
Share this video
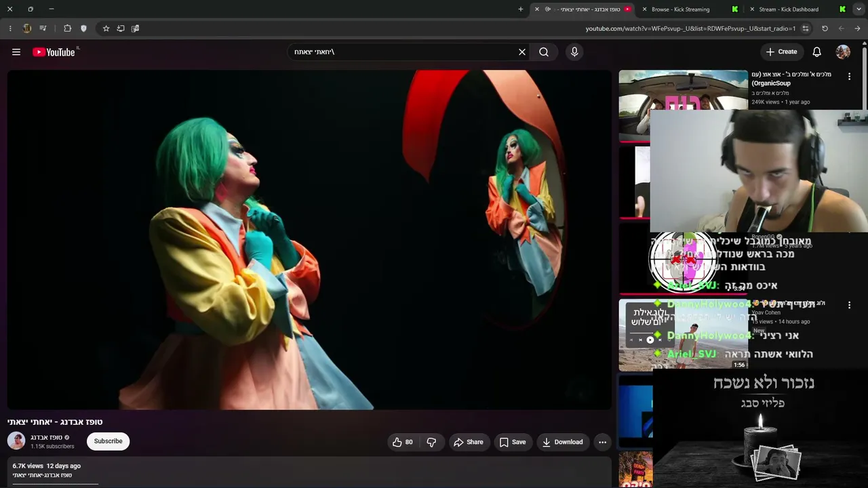(x=469, y=442)
